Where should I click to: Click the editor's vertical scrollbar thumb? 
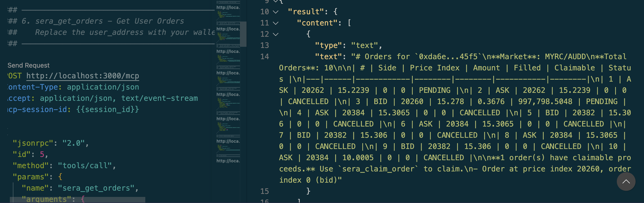tap(243, 34)
